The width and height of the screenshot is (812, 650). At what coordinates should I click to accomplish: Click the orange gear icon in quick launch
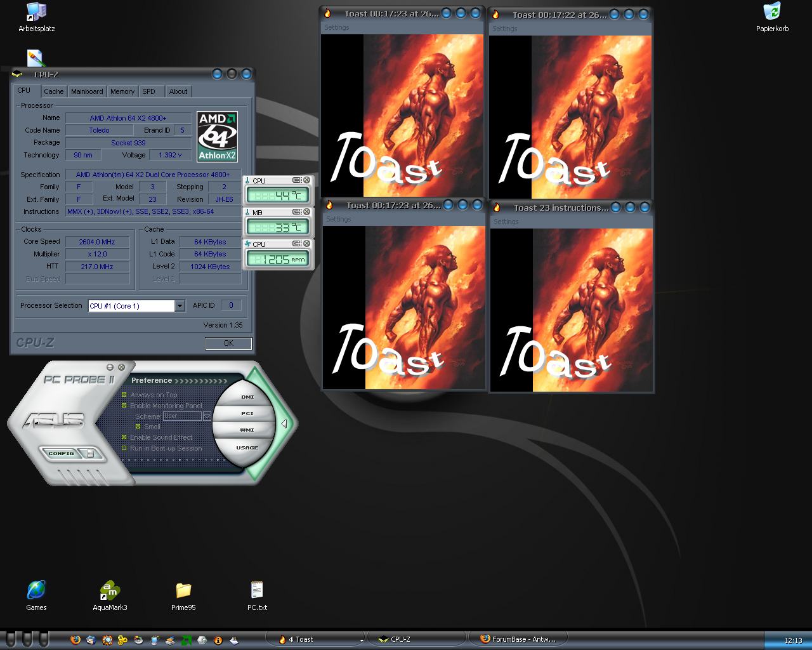point(107,640)
